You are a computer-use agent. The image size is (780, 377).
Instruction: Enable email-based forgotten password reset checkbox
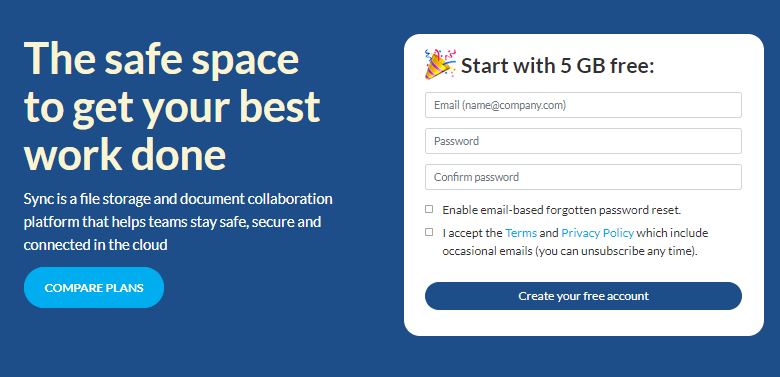click(429, 209)
